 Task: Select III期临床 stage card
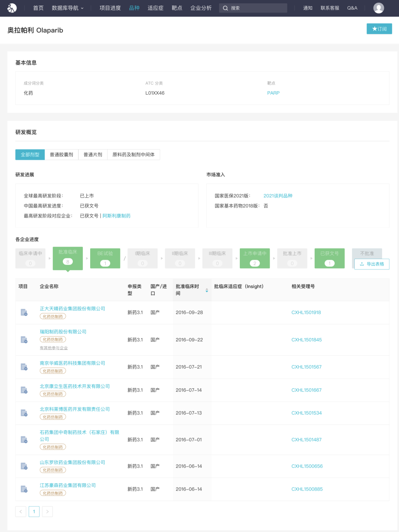pyautogui.click(x=217, y=258)
